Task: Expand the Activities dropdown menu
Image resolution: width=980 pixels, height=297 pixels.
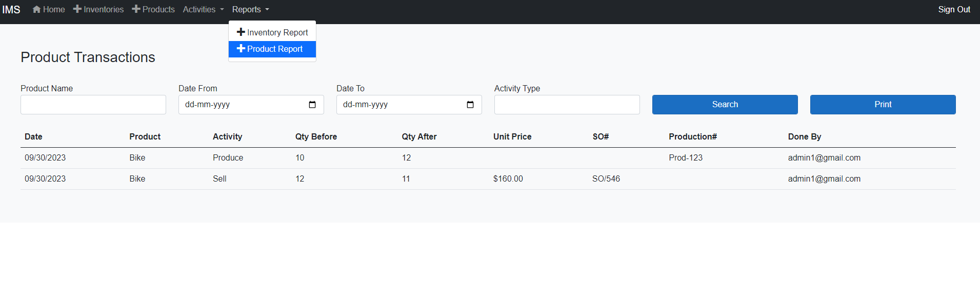Action: pyautogui.click(x=203, y=9)
